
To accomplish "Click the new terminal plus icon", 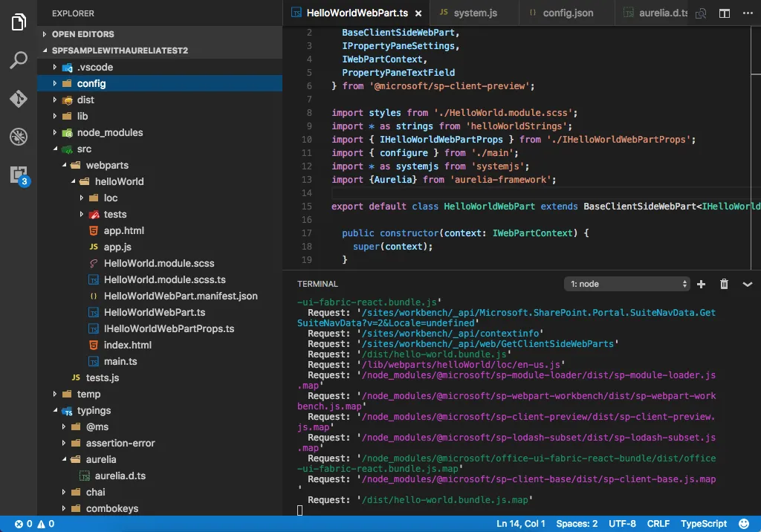I will [701, 284].
